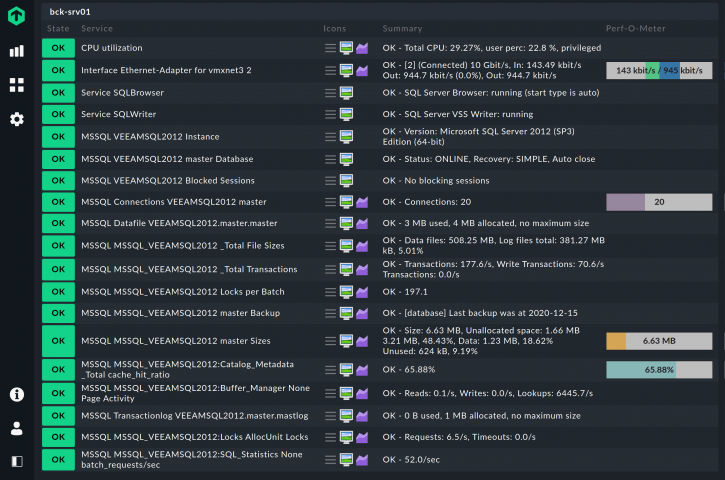Sort by the State column header
The width and height of the screenshot is (725, 480).
point(58,29)
